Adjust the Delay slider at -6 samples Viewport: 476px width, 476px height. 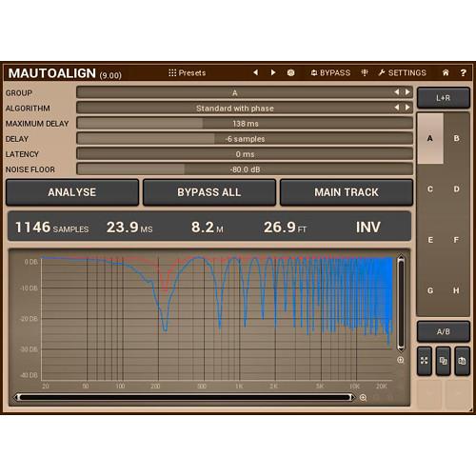[x=245, y=139]
